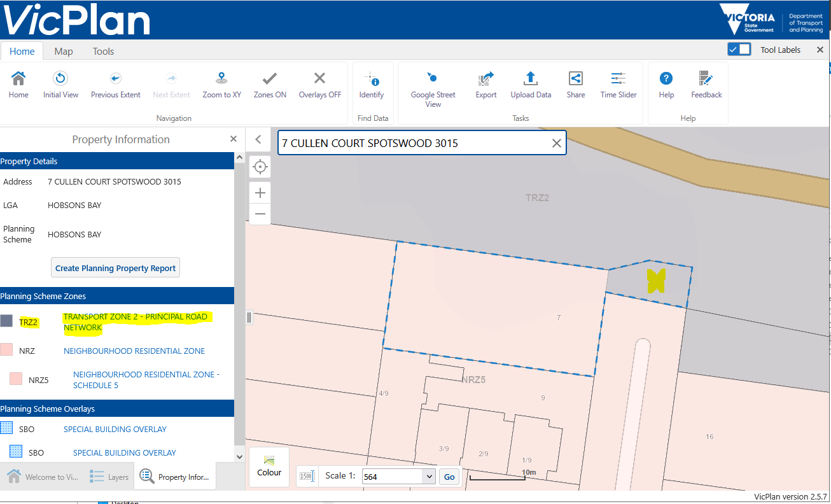Click the address search input field
This screenshot has width=831, height=504.
[414, 143]
